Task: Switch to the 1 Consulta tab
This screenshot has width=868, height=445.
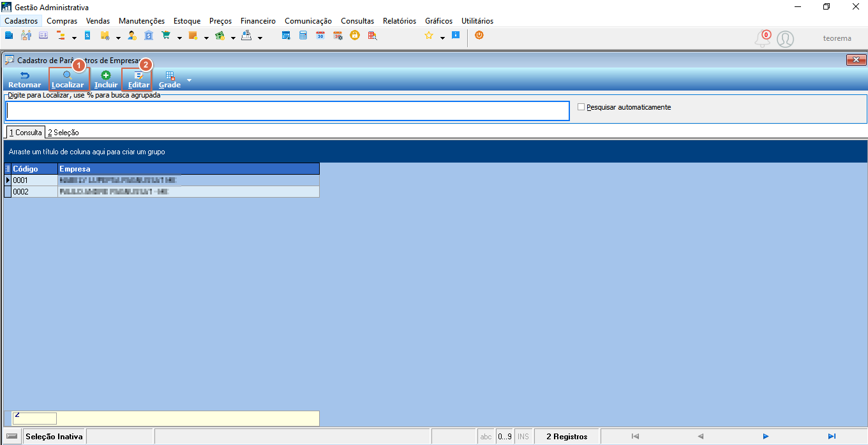Action: [x=26, y=133]
